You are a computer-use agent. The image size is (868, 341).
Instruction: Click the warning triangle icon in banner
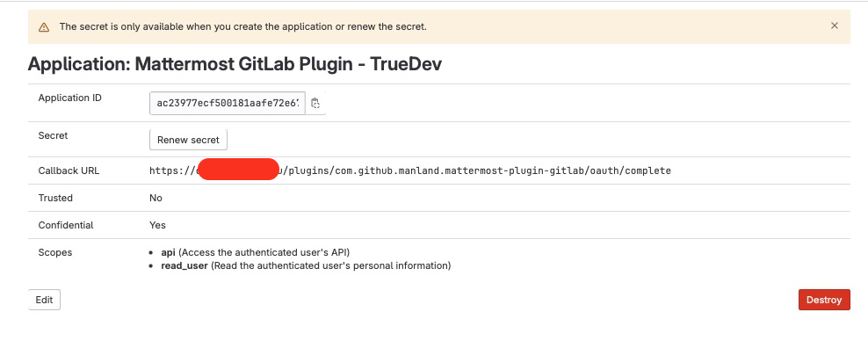tap(44, 27)
